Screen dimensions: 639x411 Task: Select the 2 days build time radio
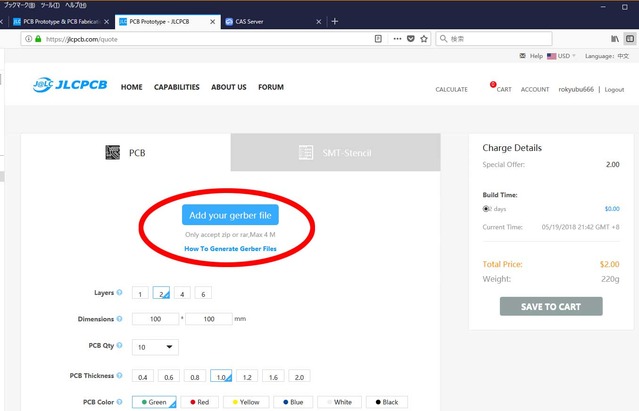486,209
